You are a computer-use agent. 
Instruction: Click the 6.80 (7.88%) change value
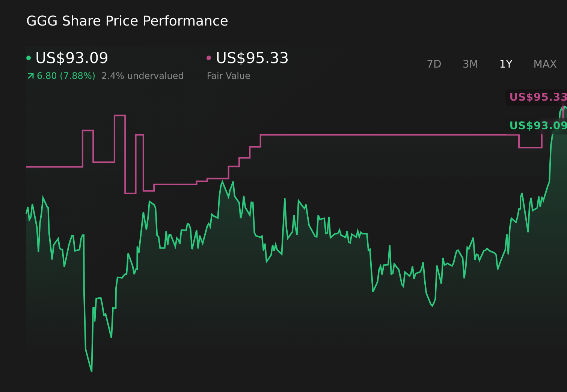(66, 75)
